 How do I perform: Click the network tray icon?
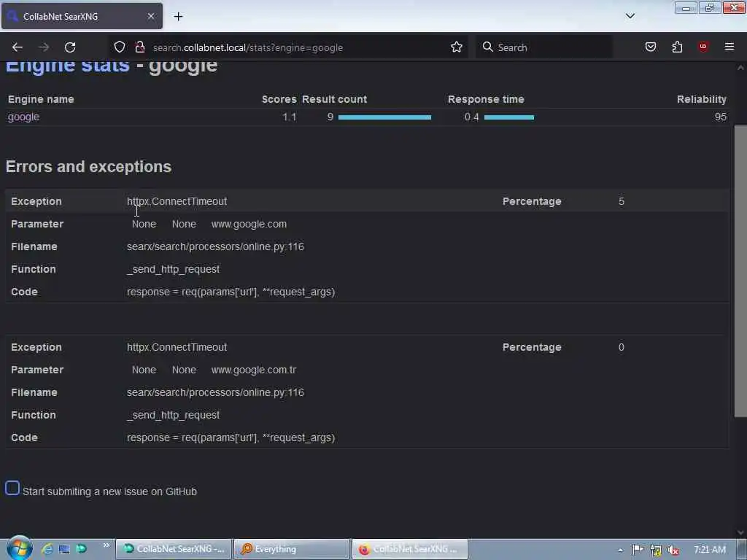(x=656, y=551)
